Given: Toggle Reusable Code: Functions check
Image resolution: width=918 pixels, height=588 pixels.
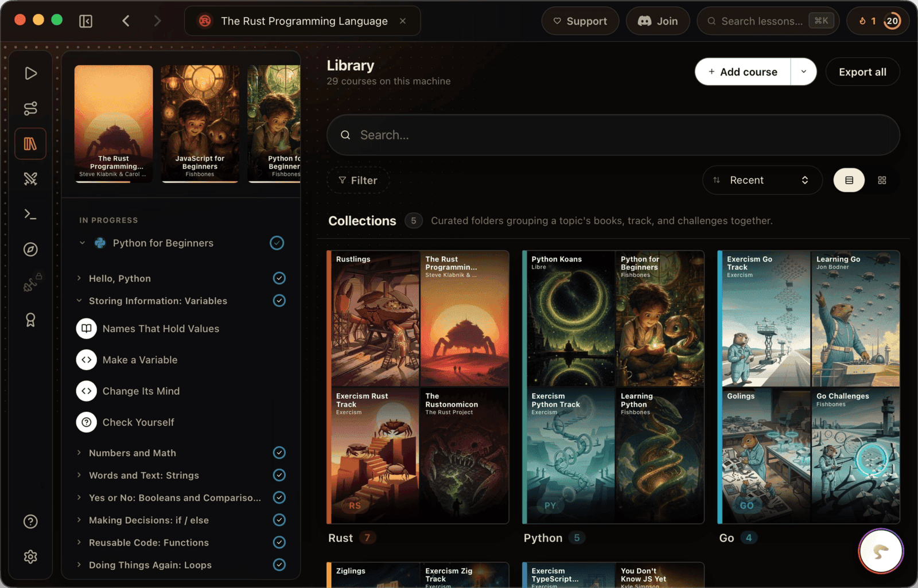Looking at the screenshot, I should coord(279,542).
